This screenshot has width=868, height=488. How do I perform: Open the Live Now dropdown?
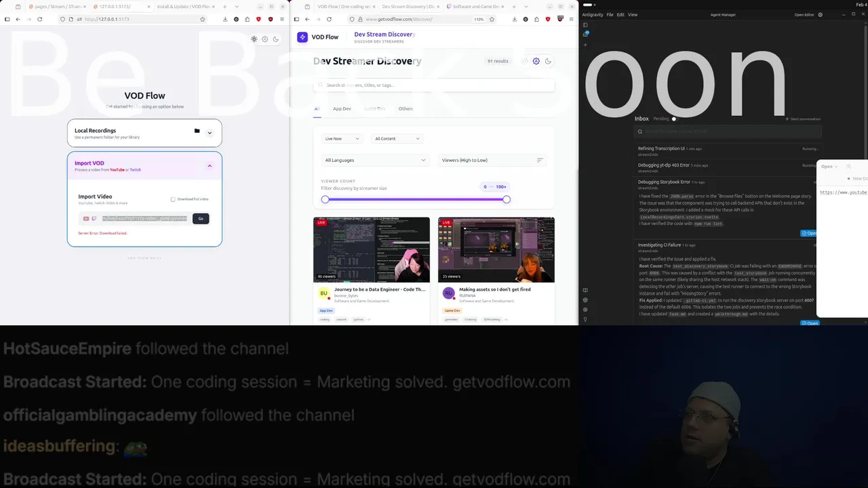[x=342, y=138]
